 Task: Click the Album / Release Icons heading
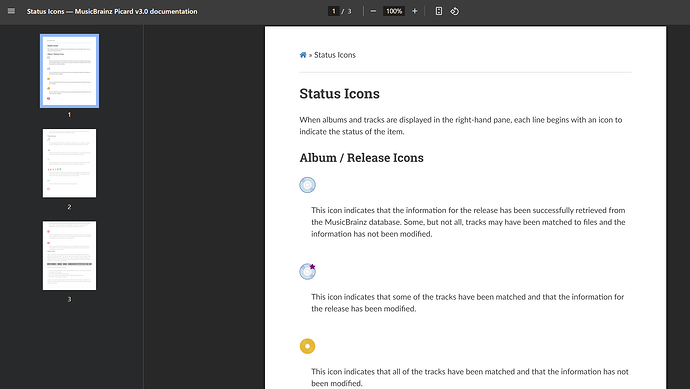point(361,158)
